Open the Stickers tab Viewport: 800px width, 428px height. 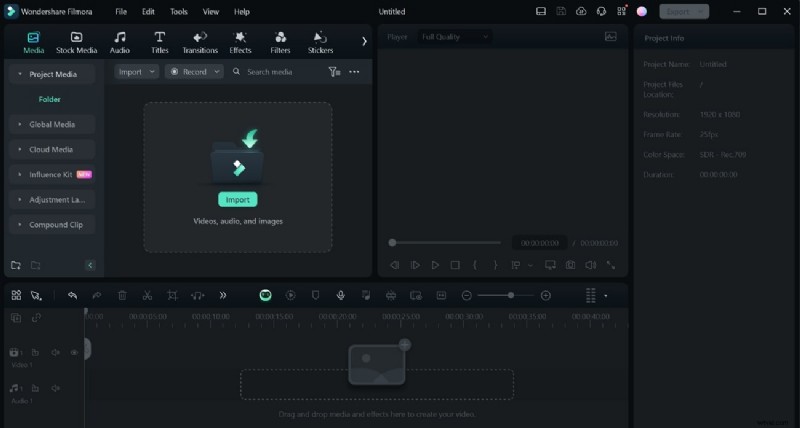click(320, 42)
